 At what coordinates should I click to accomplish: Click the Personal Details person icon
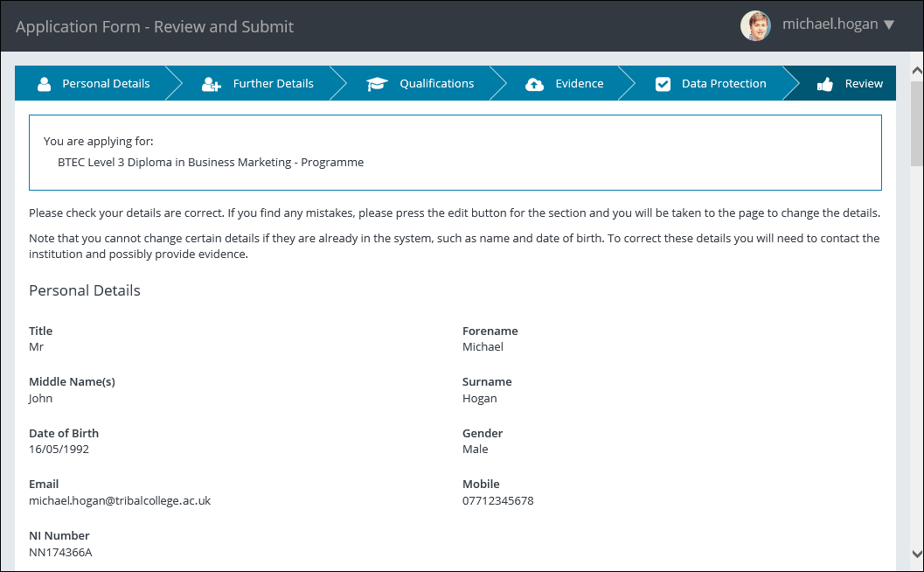tap(43, 83)
